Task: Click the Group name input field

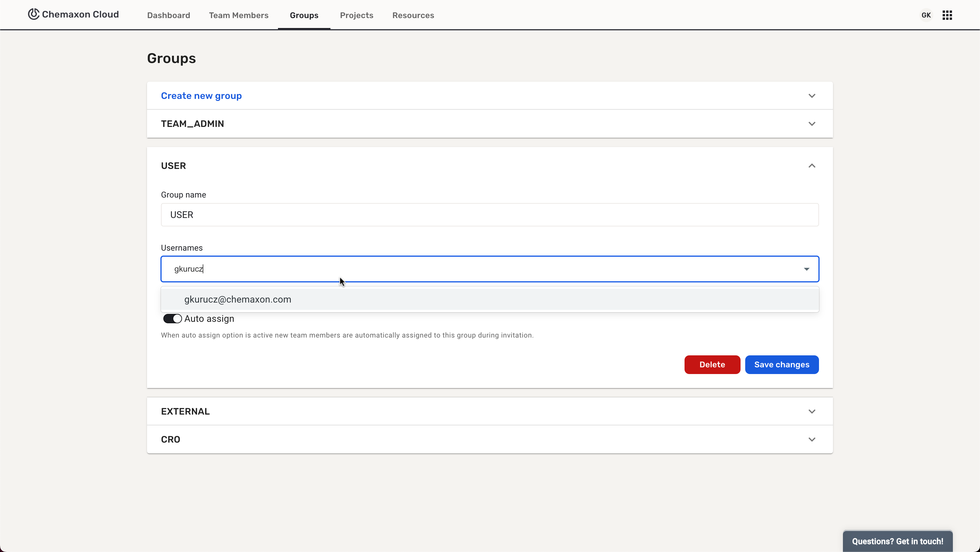Action: pos(490,215)
